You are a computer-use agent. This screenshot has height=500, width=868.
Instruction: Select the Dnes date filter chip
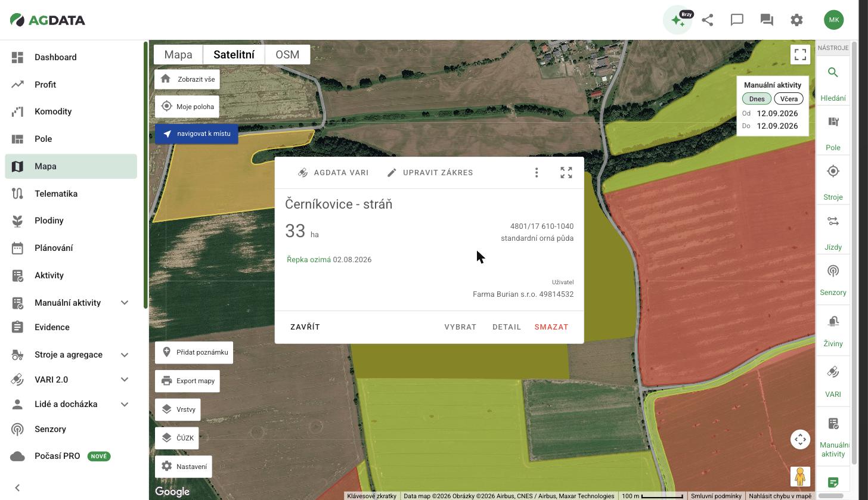757,99
